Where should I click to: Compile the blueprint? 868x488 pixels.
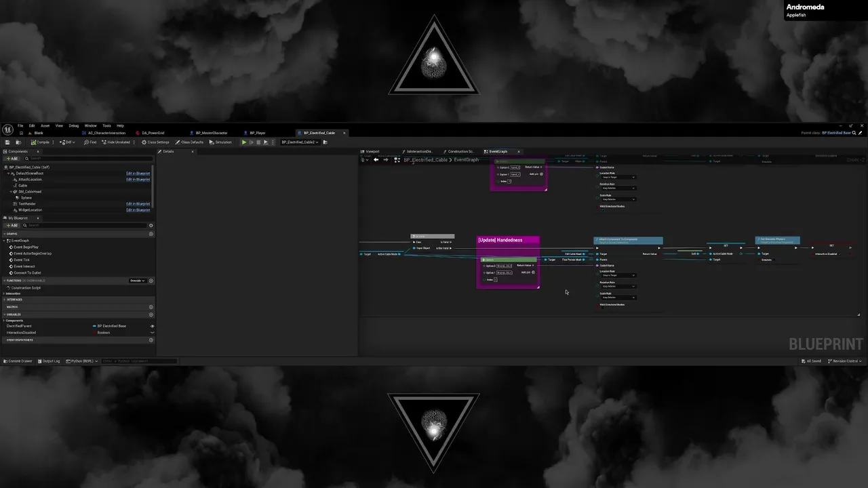(41, 142)
